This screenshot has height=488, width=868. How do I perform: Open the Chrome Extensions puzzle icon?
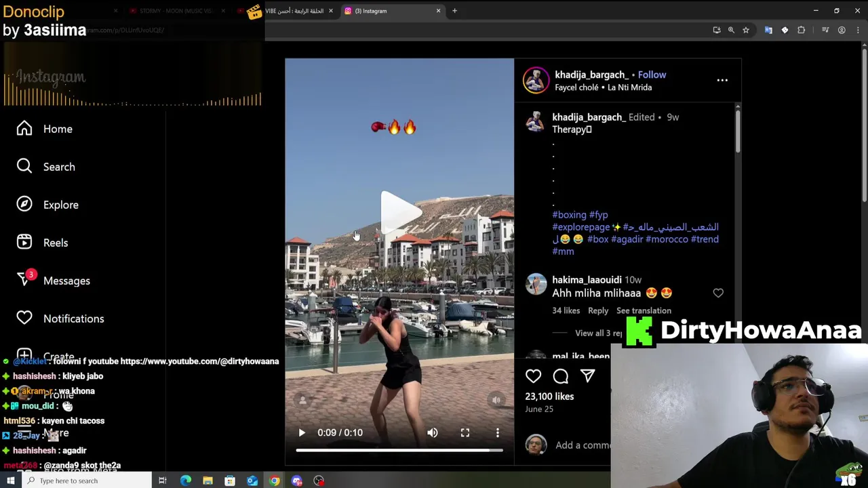coord(801,30)
